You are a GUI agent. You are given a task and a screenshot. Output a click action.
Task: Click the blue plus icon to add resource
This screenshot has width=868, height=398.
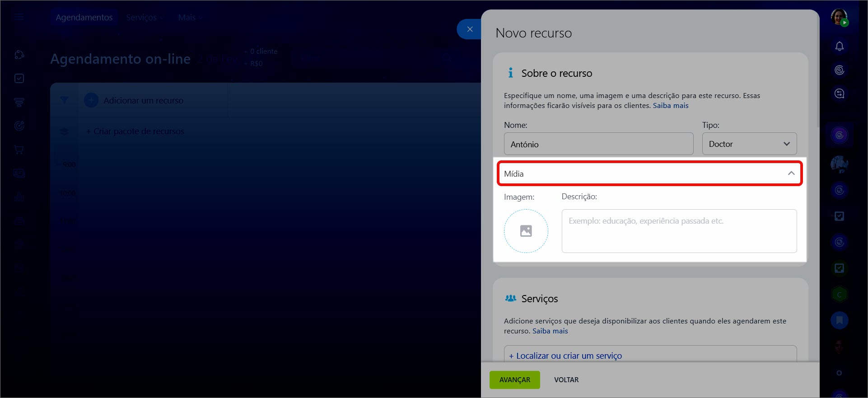tap(91, 100)
